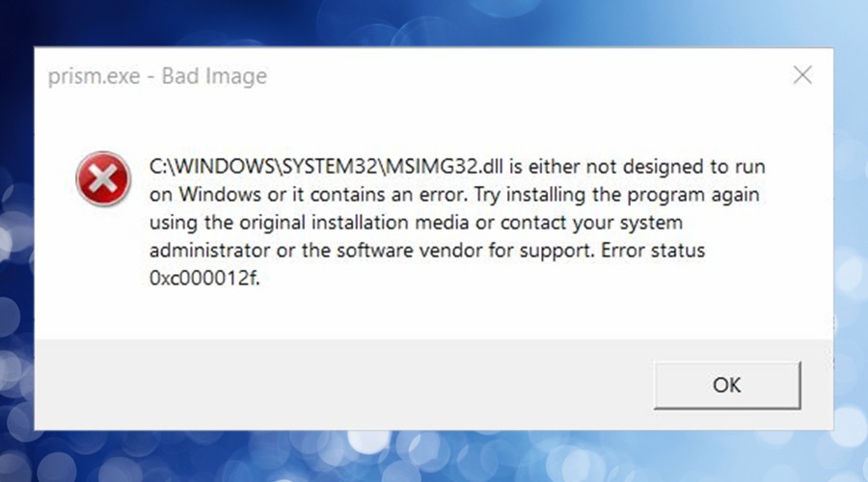This screenshot has height=482, width=868.
Task: Close the Bad Image dialog via X
Action: point(802,75)
